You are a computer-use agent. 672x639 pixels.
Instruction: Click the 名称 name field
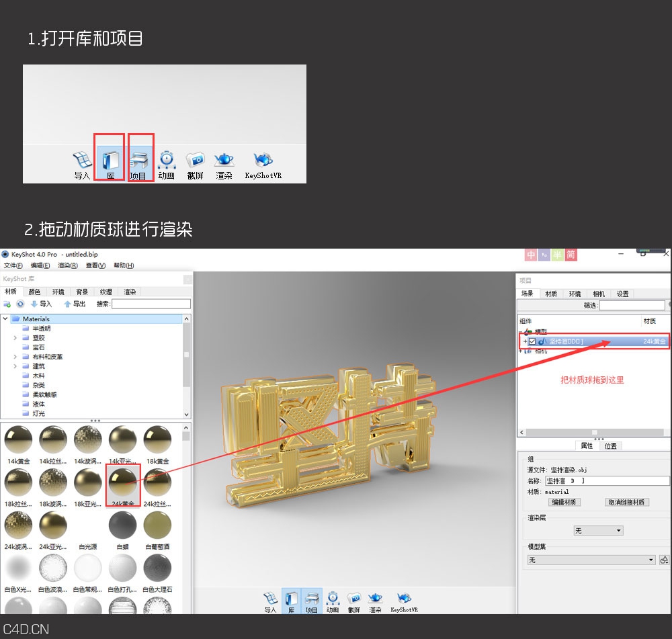click(x=607, y=481)
